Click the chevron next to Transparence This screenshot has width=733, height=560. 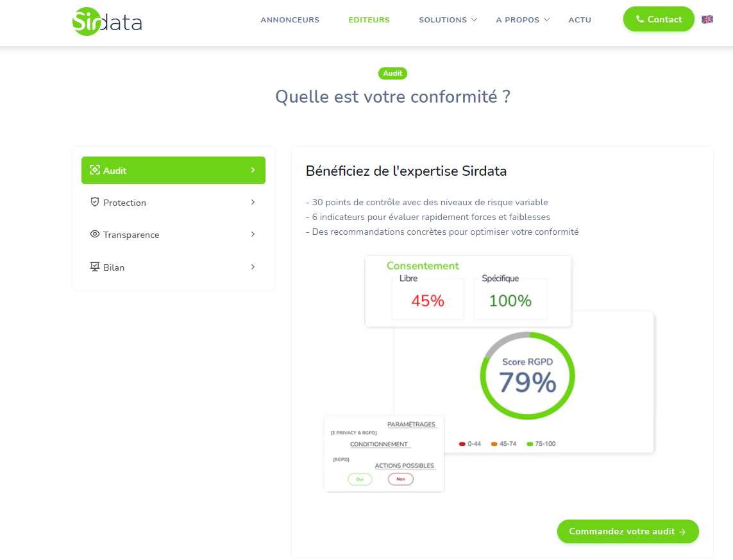point(253,234)
